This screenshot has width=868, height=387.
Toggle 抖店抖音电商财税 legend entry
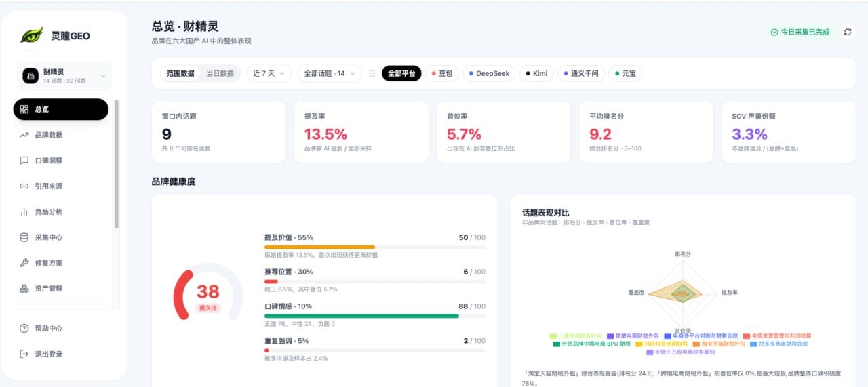tap(661, 344)
